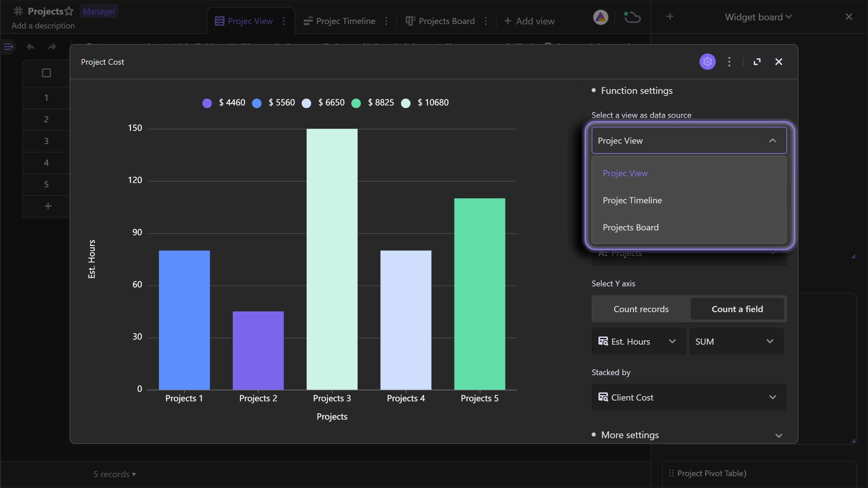Select Projec Timeline from data source dropdown
The height and width of the screenshot is (488, 868).
point(632,200)
